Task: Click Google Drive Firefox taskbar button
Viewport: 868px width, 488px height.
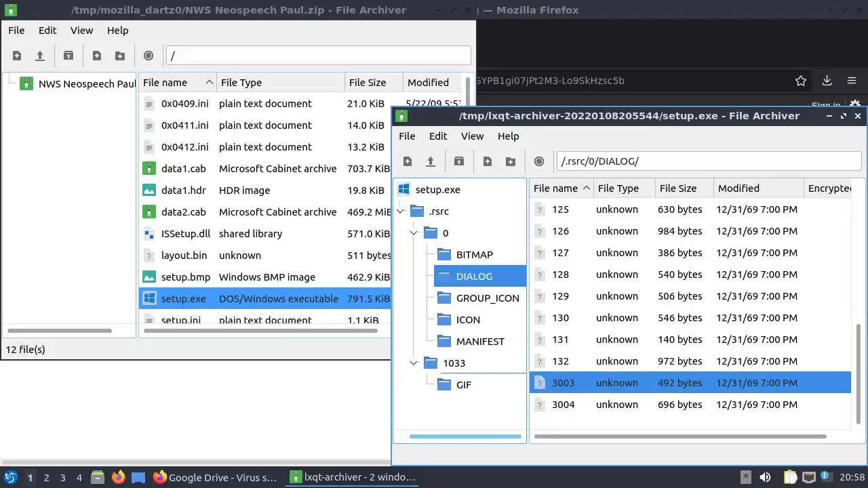Action: 215,477
